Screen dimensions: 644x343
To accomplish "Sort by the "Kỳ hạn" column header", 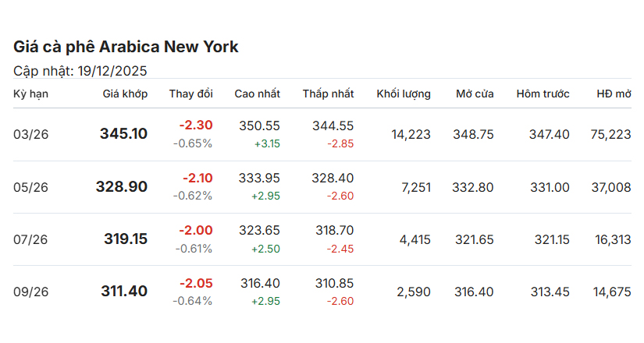I will [31, 94].
